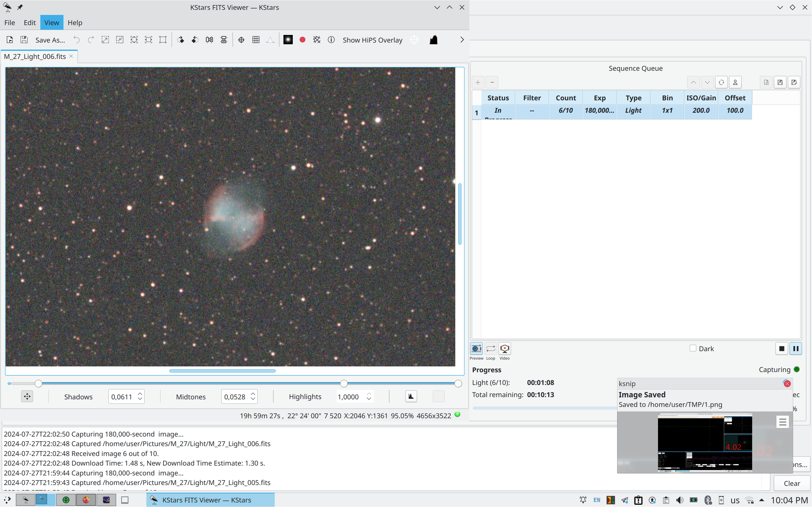This screenshot has width=812, height=507.
Task: Click the flip horizontal mirror icon
Action: click(209, 40)
